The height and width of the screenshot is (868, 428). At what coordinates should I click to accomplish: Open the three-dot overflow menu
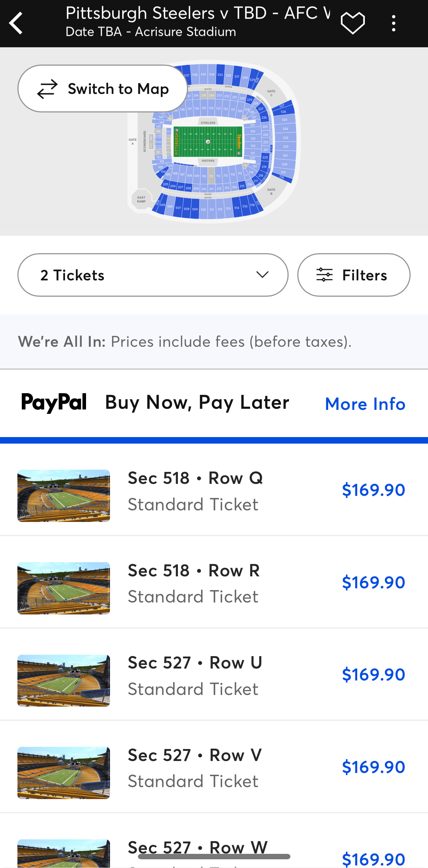pyautogui.click(x=394, y=23)
